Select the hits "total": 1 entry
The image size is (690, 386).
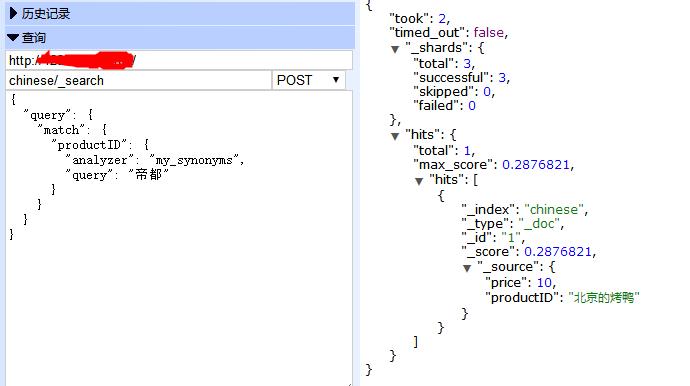pos(444,151)
